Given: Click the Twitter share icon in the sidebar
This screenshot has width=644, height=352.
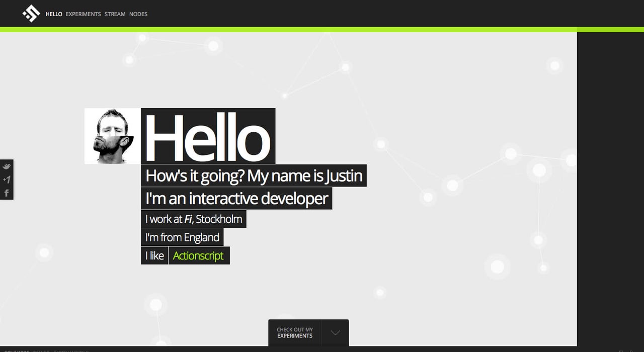Looking at the screenshot, I should 7,166.
